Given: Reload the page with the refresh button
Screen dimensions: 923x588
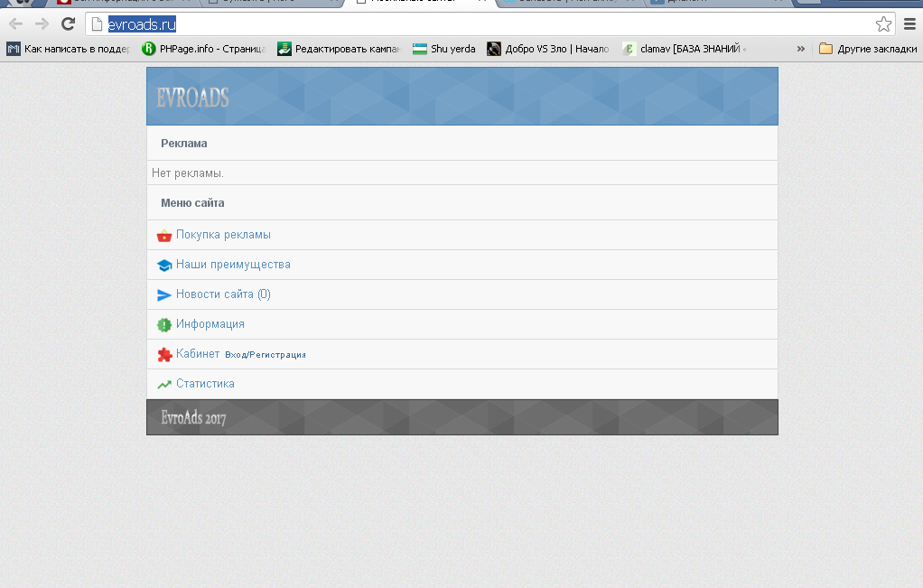Looking at the screenshot, I should pyautogui.click(x=67, y=23).
